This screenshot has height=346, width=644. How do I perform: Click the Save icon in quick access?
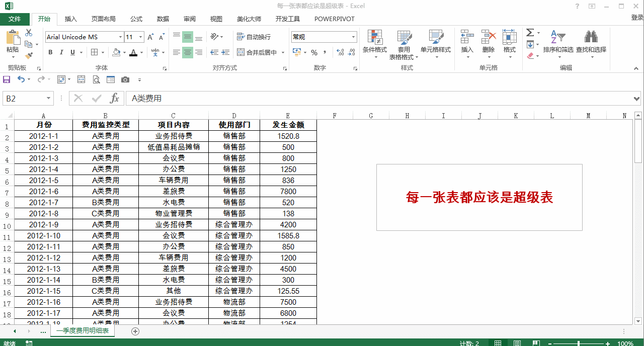7,79
